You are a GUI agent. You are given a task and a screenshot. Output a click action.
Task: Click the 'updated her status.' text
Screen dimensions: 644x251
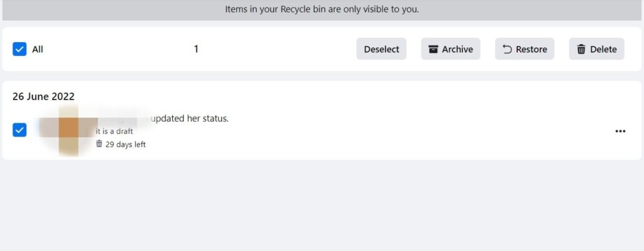coord(190,119)
